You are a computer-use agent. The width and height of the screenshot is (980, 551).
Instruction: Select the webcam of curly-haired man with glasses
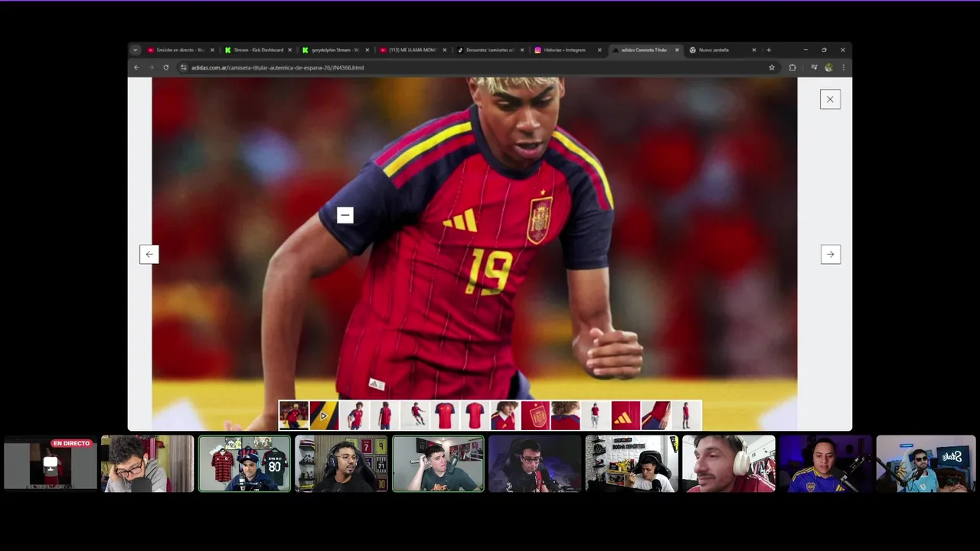[x=148, y=464]
